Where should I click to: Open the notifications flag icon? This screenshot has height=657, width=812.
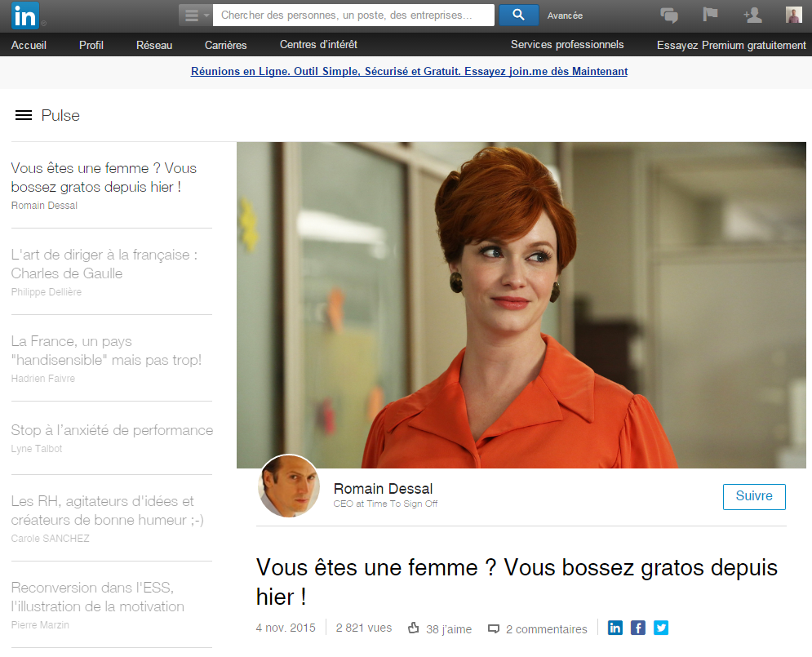pos(710,15)
